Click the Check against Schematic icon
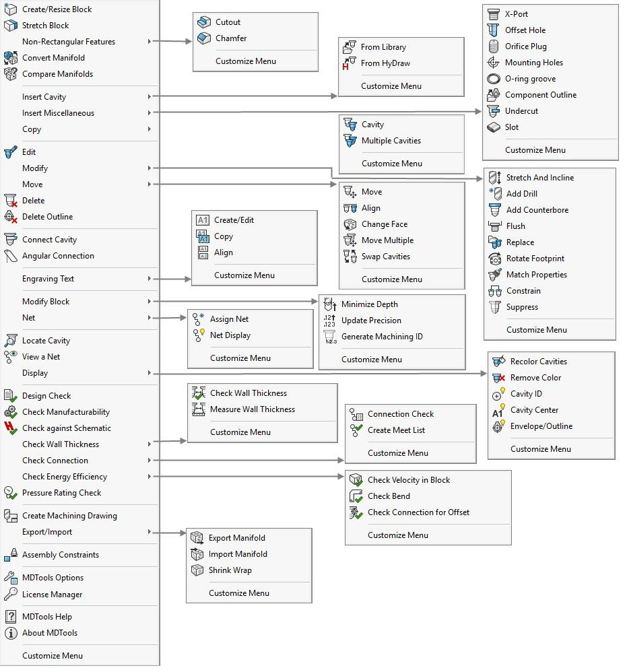 (x=10, y=428)
